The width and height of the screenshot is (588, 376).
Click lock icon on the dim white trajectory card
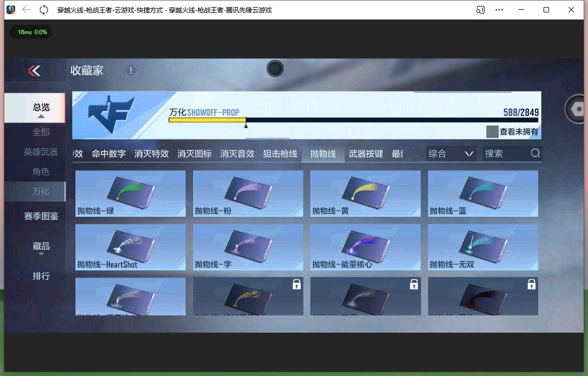tap(414, 284)
